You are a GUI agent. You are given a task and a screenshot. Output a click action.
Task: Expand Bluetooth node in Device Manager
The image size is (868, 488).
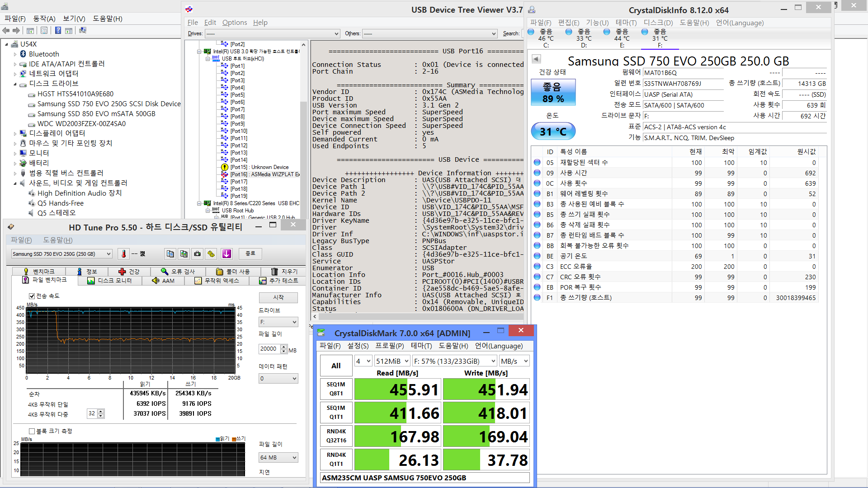click(x=15, y=54)
